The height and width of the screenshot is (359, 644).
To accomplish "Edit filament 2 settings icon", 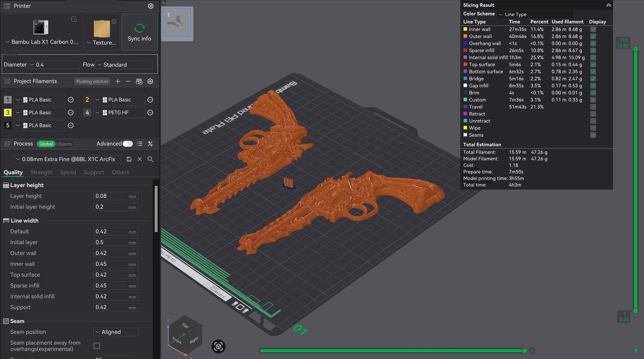I will tap(150, 100).
